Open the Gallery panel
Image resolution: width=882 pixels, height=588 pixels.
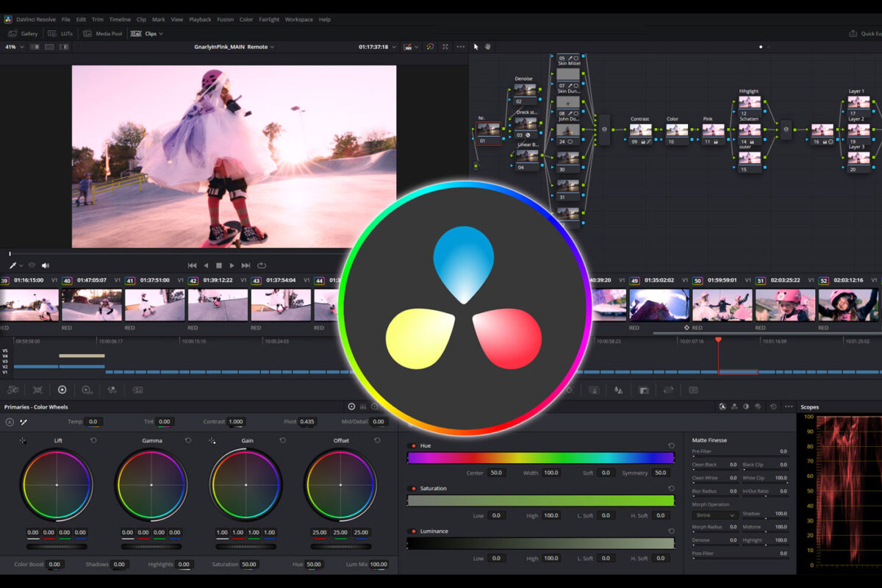[x=22, y=34]
